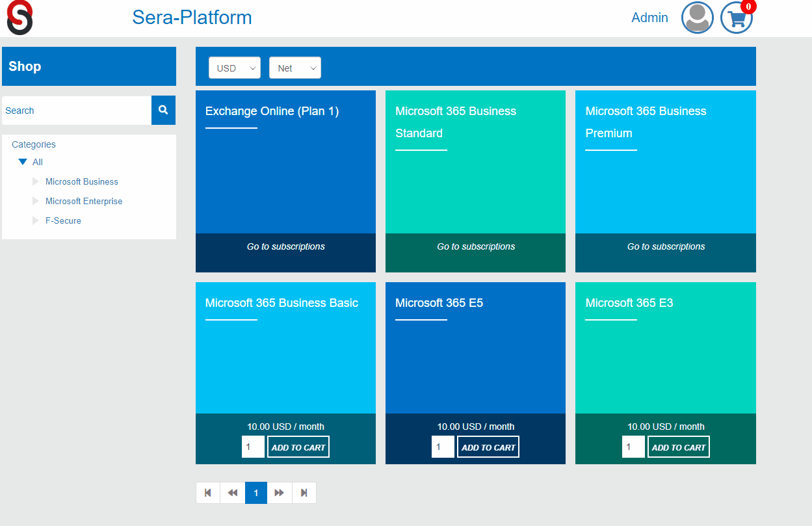Open the Net pricing dropdown
Screen dimensions: 812x526
click(x=295, y=68)
